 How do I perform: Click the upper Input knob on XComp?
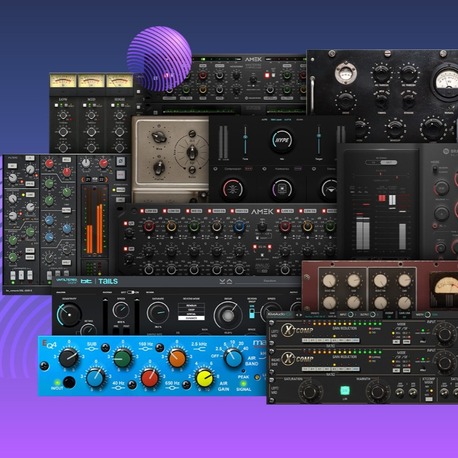point(445,334)
